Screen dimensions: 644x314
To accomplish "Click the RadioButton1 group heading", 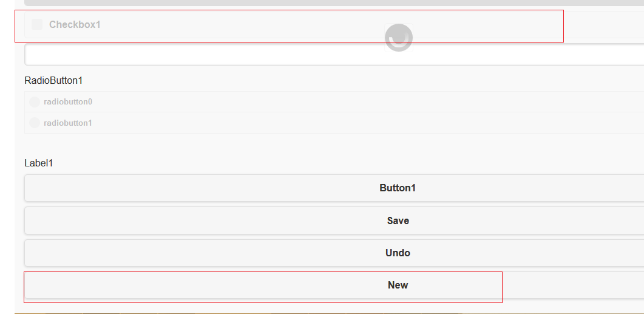I will 53,80.
